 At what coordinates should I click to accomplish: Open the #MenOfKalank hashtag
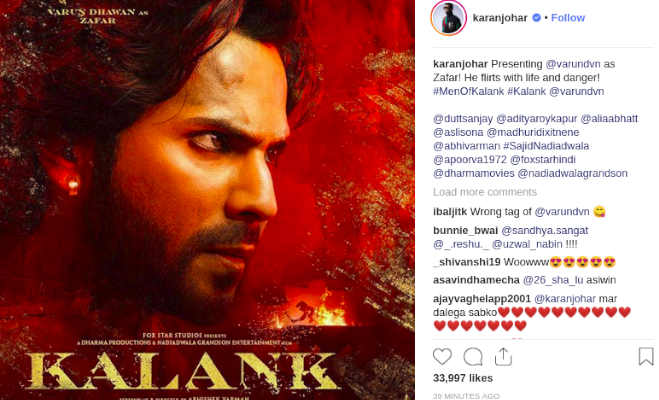[x=468, y=91]
